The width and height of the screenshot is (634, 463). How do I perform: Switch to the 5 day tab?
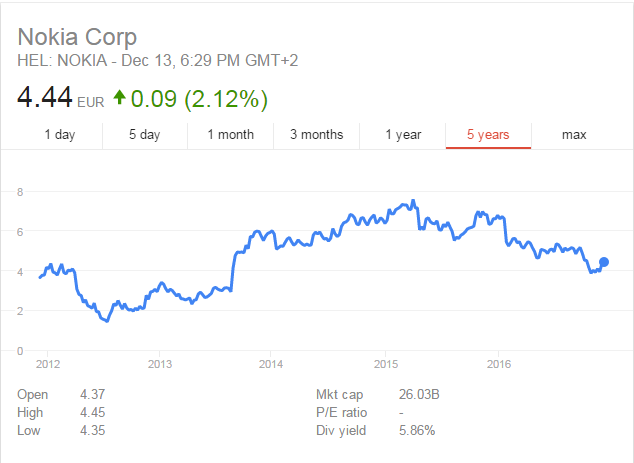(x=144, y=134)
